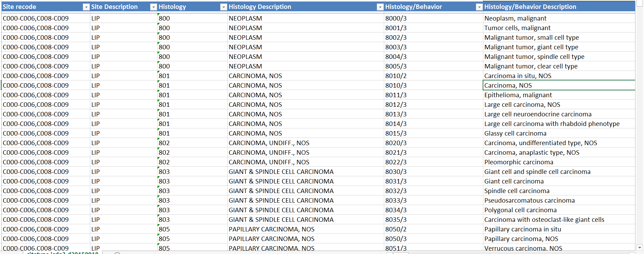The width and height of the screenshot is (644, 254).
Task: Click cell 'Papillary carcinoma in situ'
Action: (x=559, y=229)
